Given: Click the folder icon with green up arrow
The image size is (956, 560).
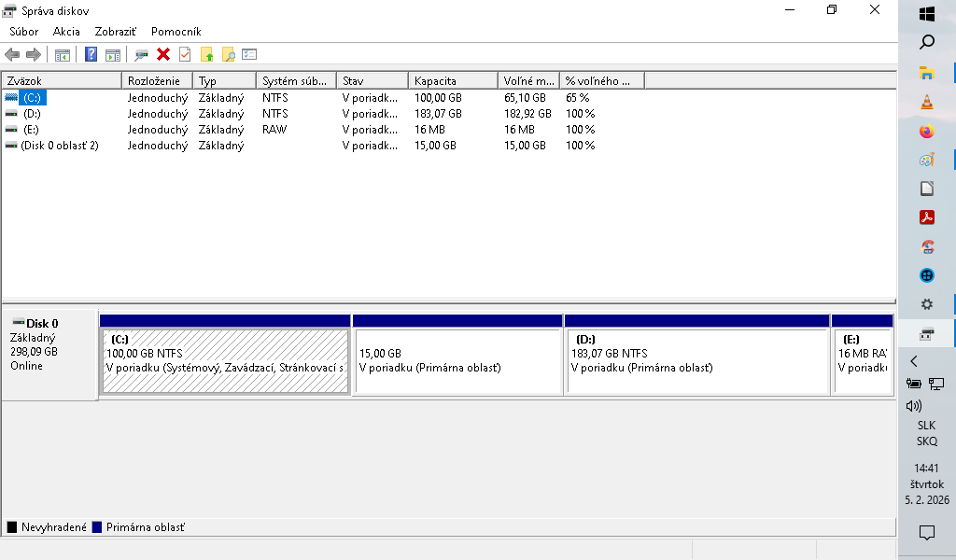Looking at the screenshot, I should click(x=206, y=54).
